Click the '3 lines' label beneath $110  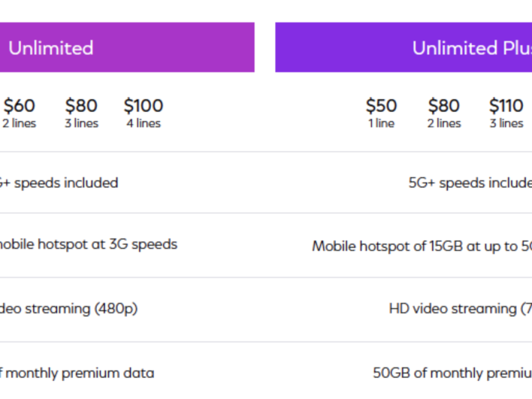506,123
